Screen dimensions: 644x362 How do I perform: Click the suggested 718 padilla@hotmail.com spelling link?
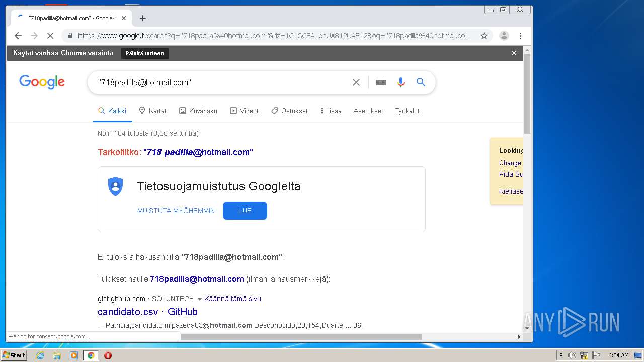click(198, 152)
